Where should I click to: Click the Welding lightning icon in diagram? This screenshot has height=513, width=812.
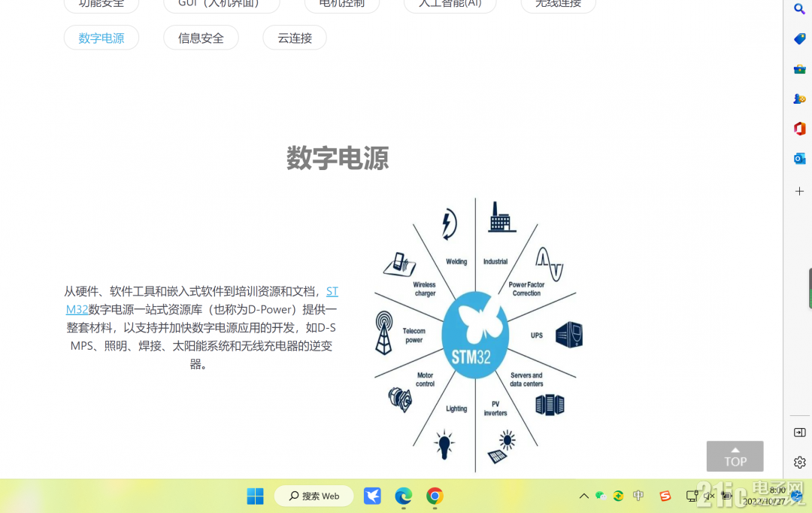tap(448, 224)
